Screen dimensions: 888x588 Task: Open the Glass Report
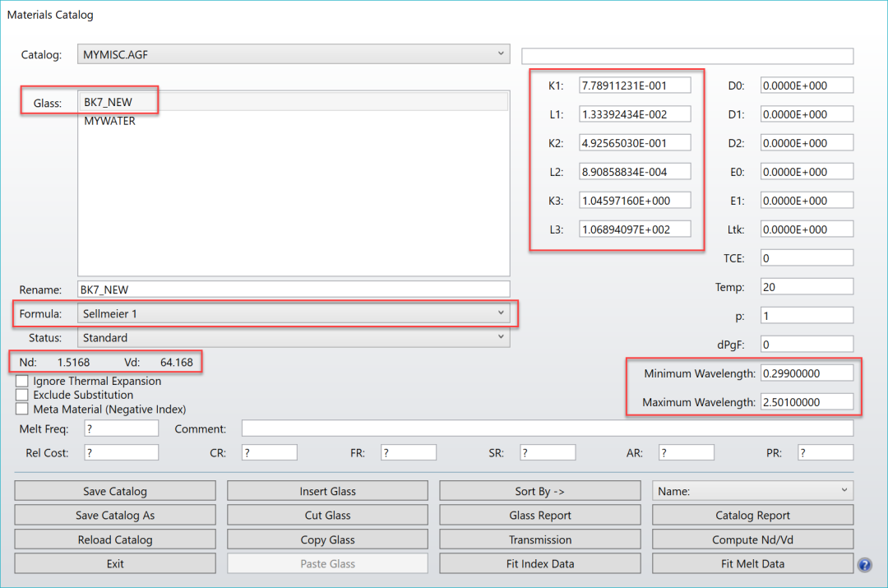pyautogui.click(x=539, y=516)
